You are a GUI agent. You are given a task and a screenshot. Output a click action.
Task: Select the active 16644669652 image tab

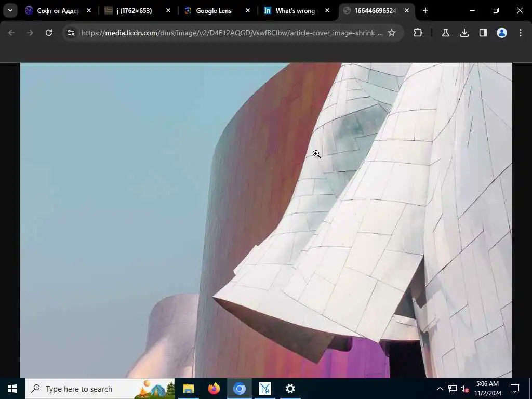[375, 10]
